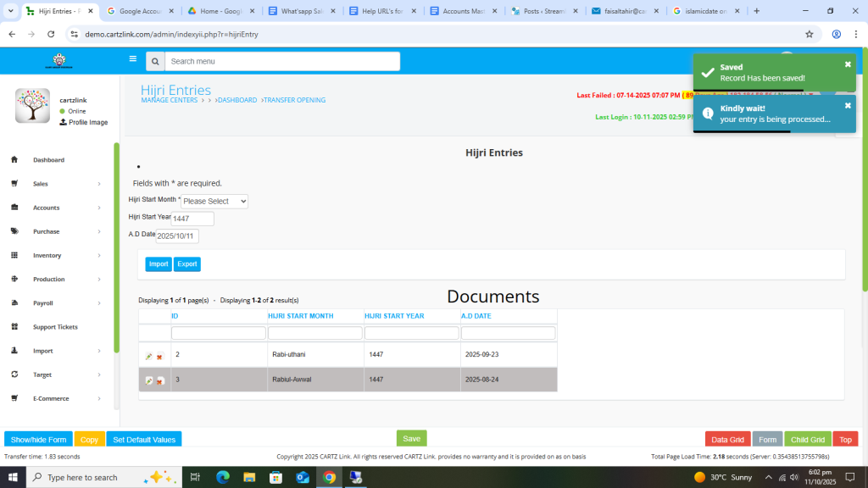The image size is (868, 488).
Task: Click the hamburger menu toggle icon
Action: click(132, 59)
